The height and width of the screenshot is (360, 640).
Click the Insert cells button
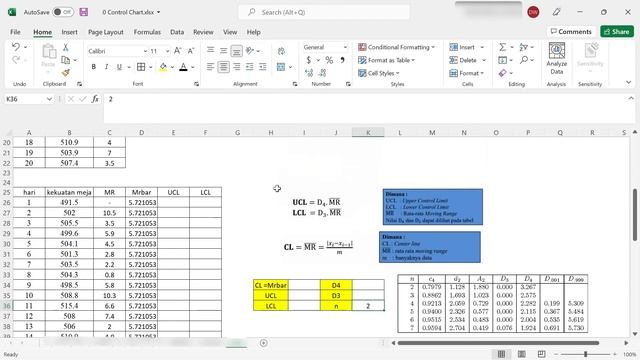tap(462, 47)
